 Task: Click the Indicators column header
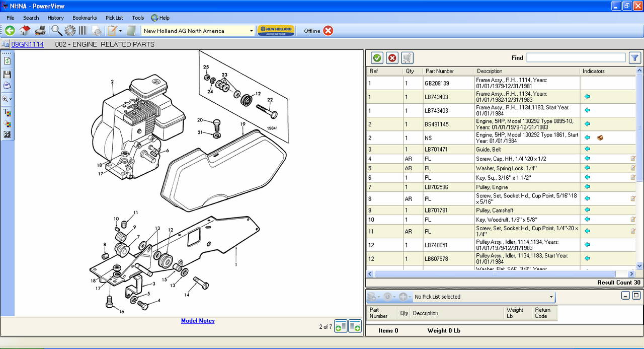pyautogui.click(x=608, y=71)
